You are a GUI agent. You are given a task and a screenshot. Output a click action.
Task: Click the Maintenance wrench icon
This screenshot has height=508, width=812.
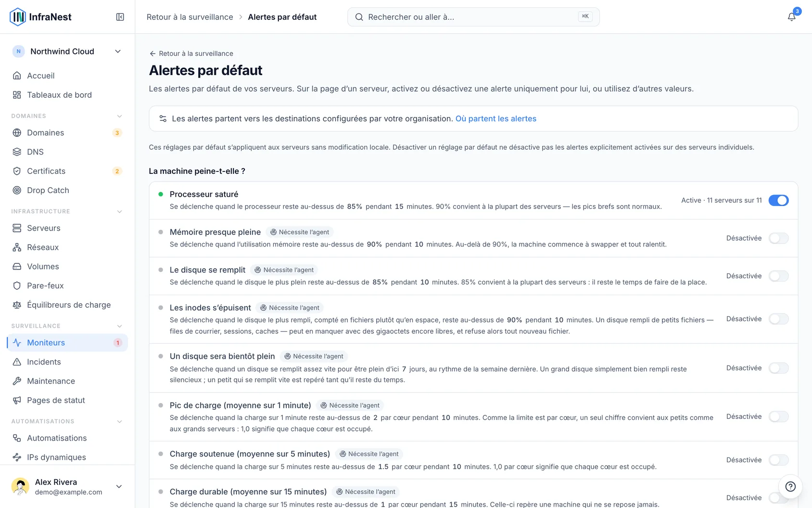pos(17,381)
